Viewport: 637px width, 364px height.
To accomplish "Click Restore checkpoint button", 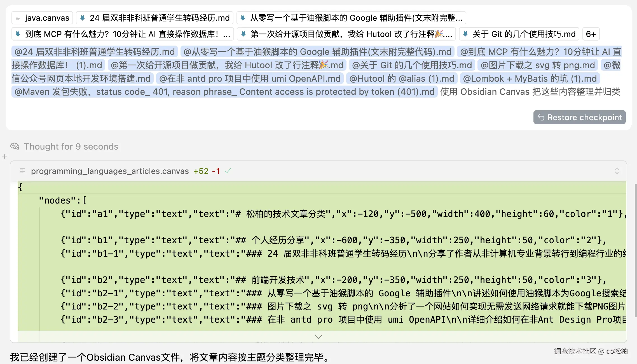I will coord(579,117).
